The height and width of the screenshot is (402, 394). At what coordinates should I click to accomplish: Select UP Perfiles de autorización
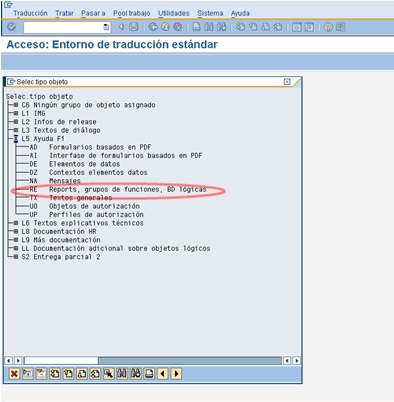click(87, 214)
